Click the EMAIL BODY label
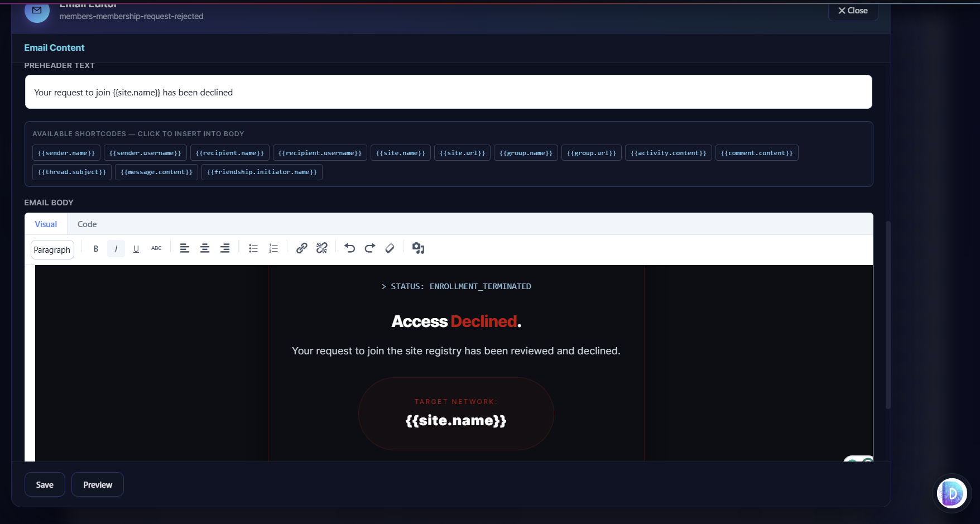 pyautogui.click(x=49, y=203)
